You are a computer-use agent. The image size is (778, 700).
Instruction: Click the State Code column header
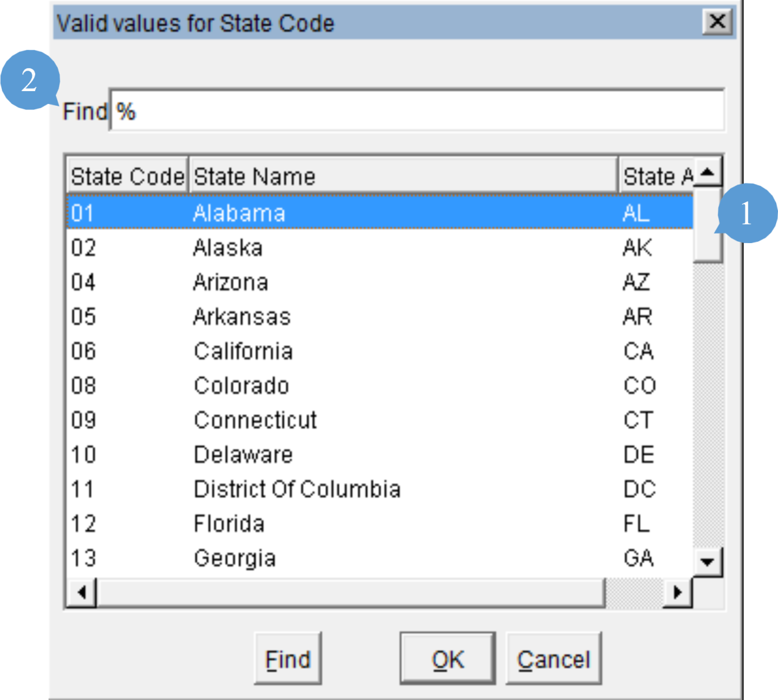127,177
